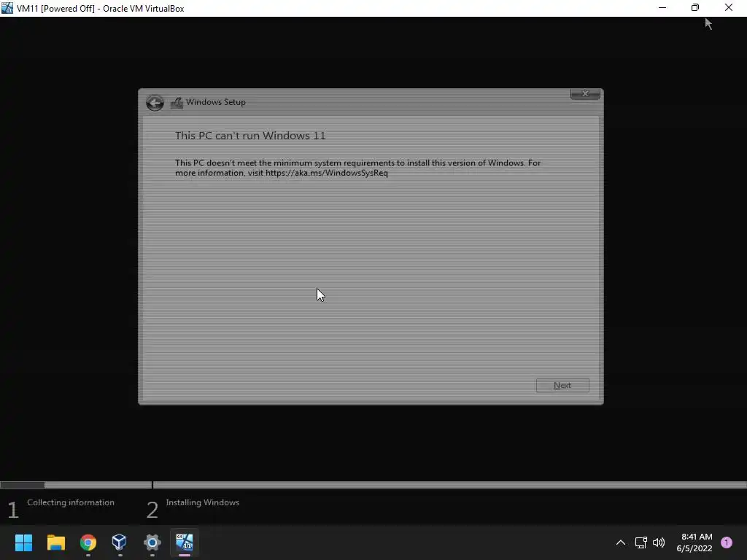This screenshot has height=560, width=747.
Task: Go back using the Windows Setup back arrow
Action: coord(155,102)
